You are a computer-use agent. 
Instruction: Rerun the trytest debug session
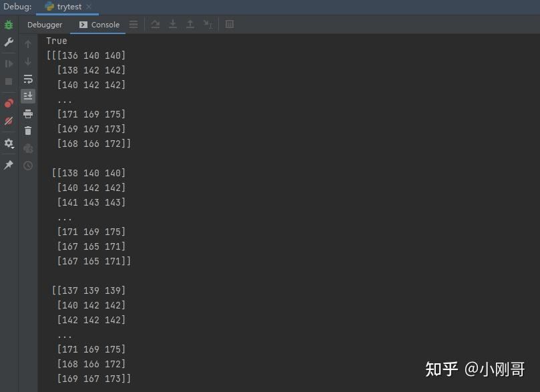point(8,25)
